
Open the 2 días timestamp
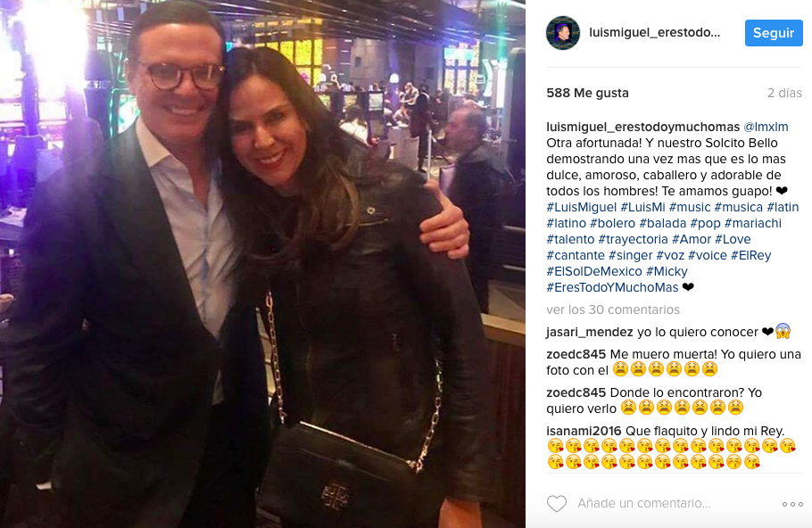[x=784, y=93]
